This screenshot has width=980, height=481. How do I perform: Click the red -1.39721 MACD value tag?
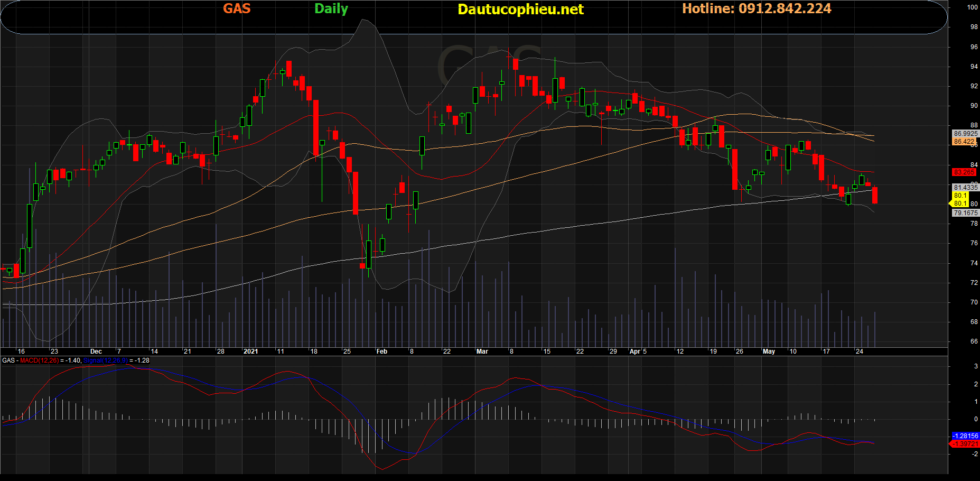[965, 444]
